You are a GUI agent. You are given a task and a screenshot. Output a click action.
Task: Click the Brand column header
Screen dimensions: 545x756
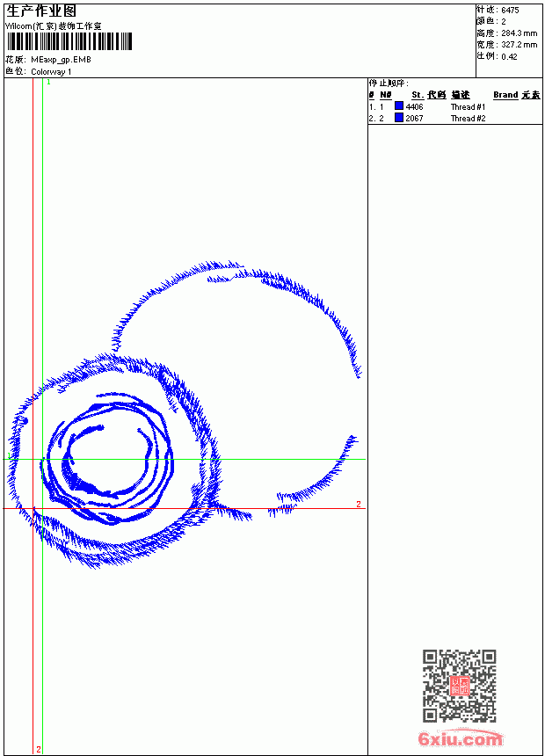pyautogui.click(x=505, y=95)
